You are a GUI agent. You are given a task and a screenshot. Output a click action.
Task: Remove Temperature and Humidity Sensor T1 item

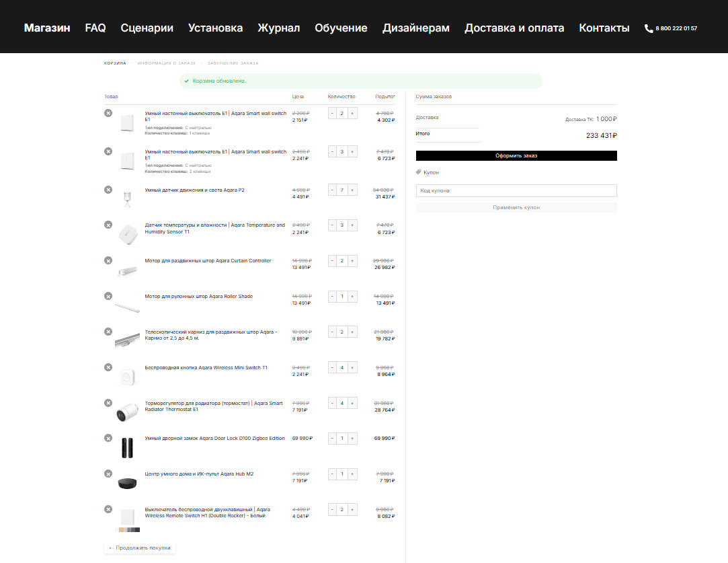(108, 225)
